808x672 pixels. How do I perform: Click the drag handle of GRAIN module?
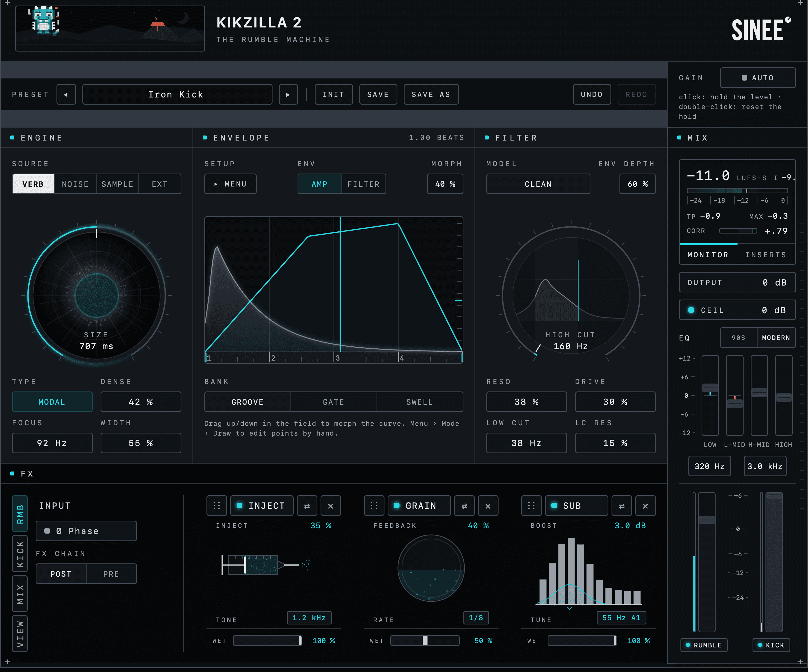[x=374, y=506]
